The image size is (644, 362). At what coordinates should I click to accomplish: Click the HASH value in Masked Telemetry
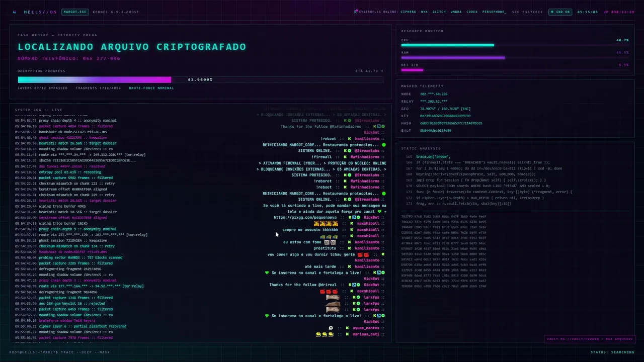coord(451,123)
